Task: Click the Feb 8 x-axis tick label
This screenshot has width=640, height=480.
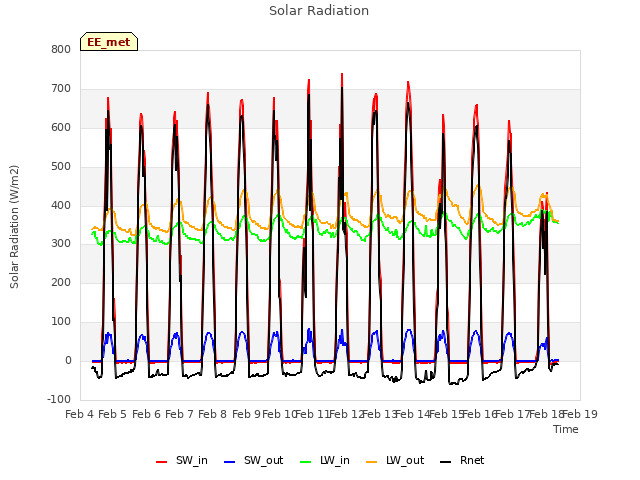Action: (x=212, y=414)
